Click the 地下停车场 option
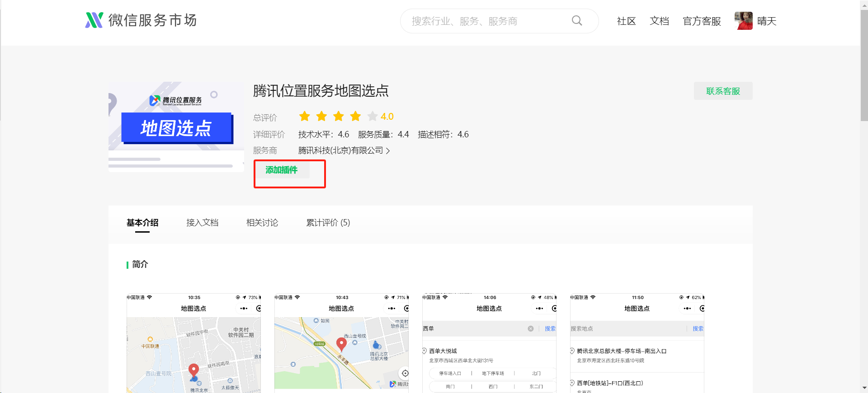Screen dimensions: 868x393 coord(493,374)
